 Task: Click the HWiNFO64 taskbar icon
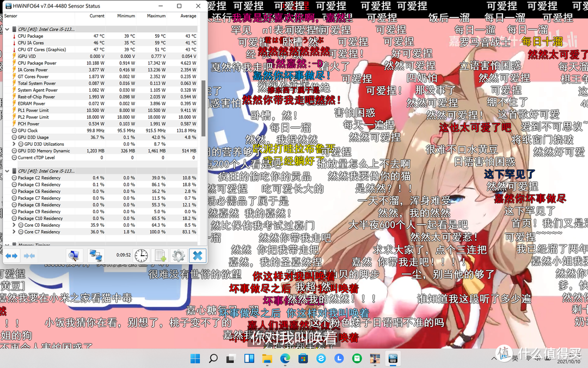[393, 359]
